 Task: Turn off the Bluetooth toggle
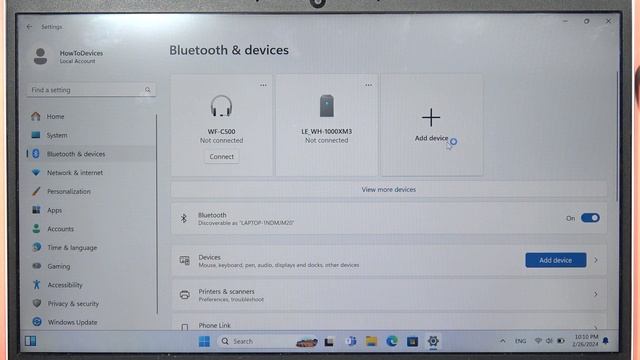590,218
